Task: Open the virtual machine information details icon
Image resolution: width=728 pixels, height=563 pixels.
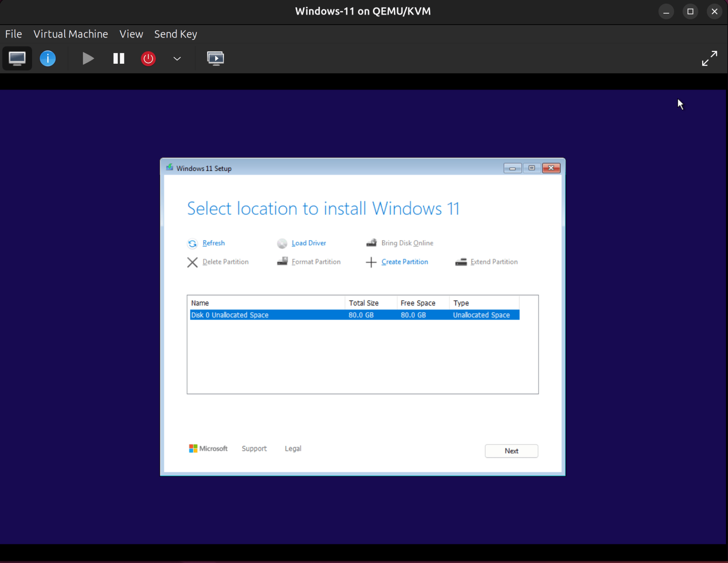Action: coord(47,58)
